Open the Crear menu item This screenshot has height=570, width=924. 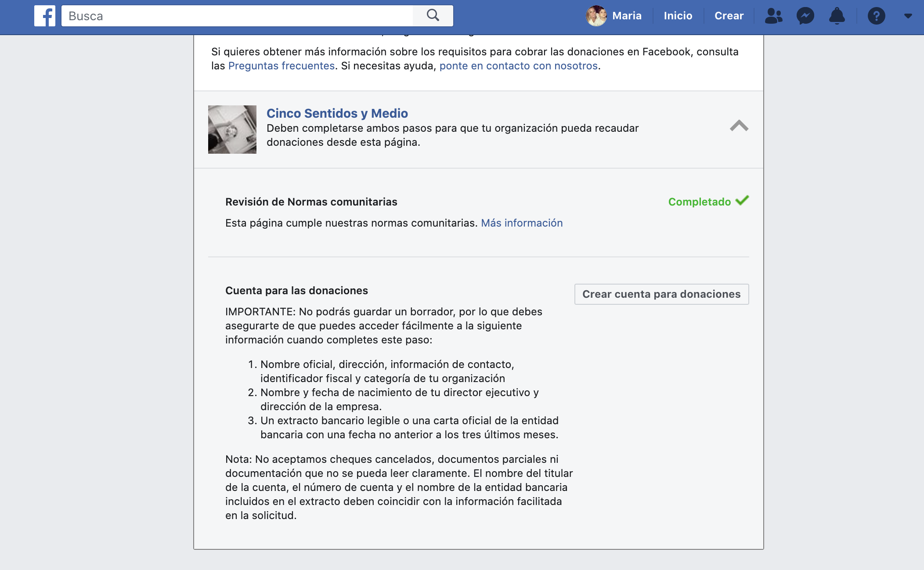click(729, 16)
